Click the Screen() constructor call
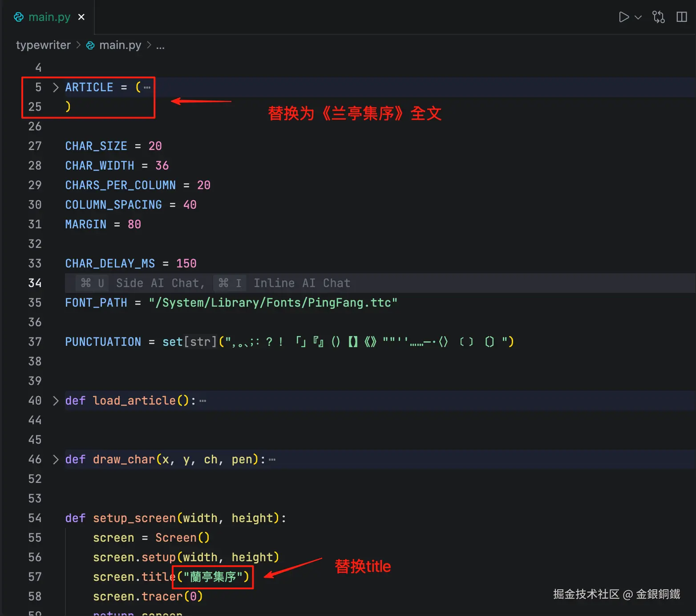 point(182,538)
